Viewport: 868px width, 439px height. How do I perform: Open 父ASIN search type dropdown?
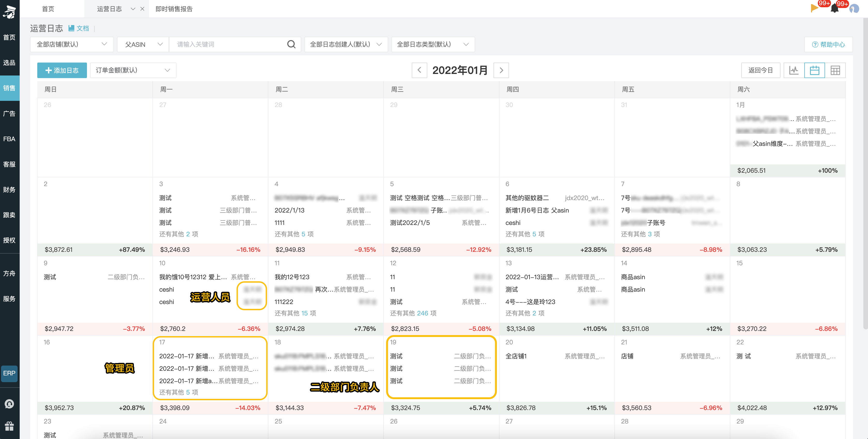point(143,44)
